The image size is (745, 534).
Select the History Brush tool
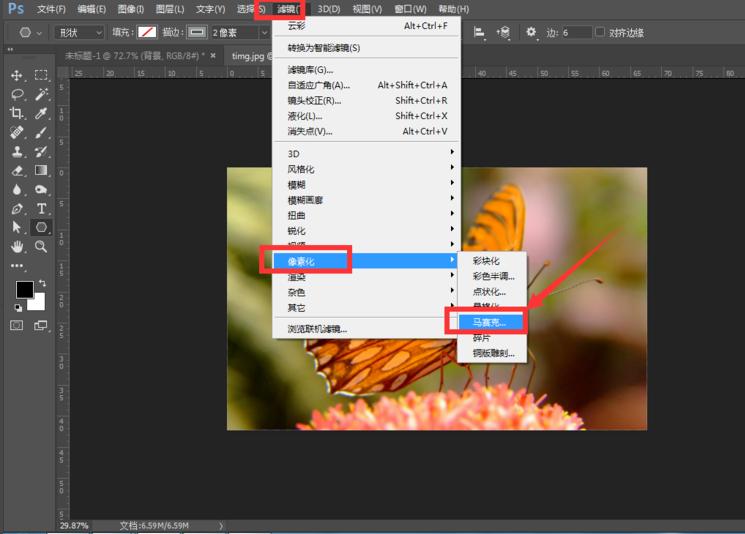41,152
